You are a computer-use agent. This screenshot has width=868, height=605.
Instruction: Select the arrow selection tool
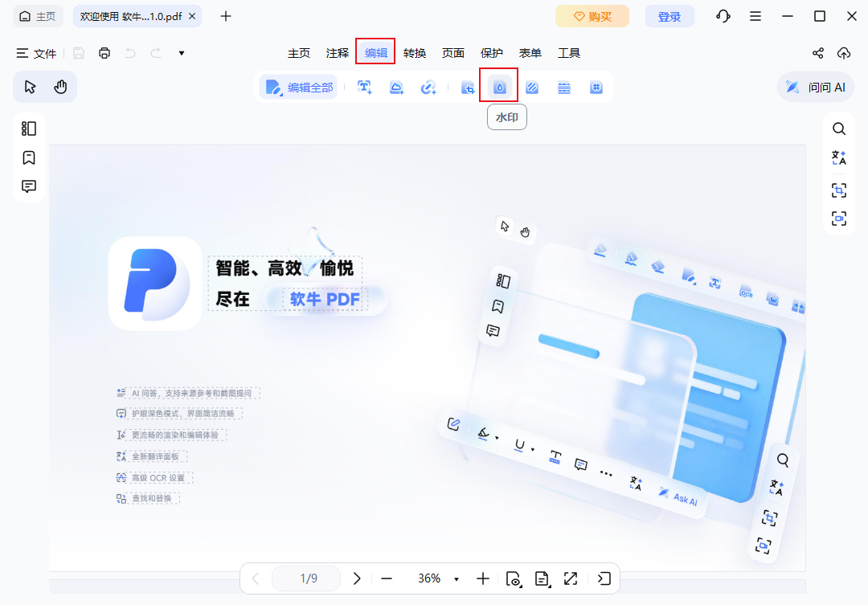click(30, 87)
